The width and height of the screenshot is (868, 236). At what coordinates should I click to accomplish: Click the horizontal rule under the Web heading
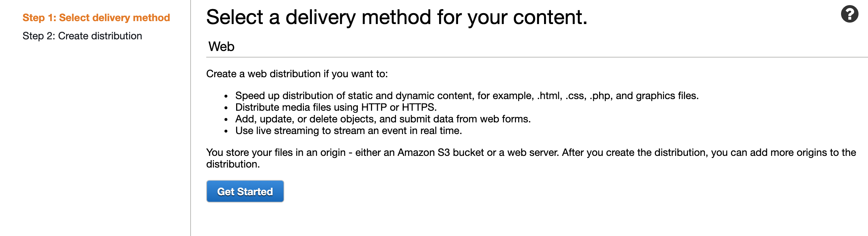point(536,57)
